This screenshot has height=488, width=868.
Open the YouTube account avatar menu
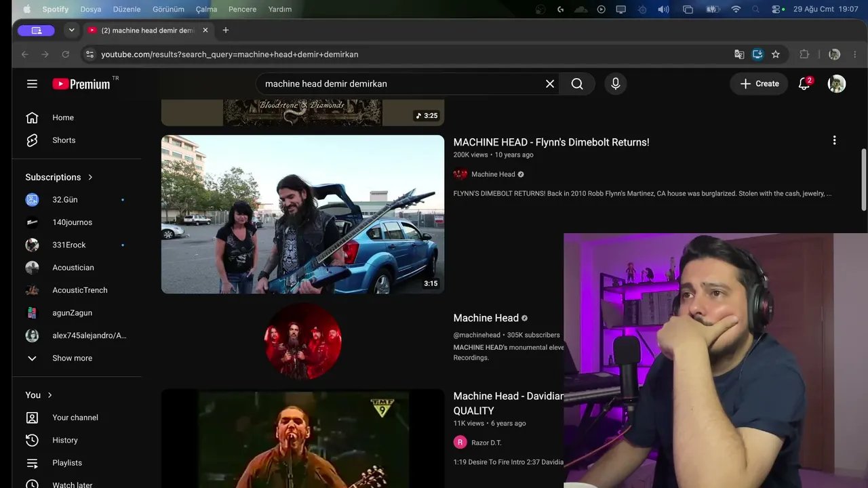click(837, 83)
